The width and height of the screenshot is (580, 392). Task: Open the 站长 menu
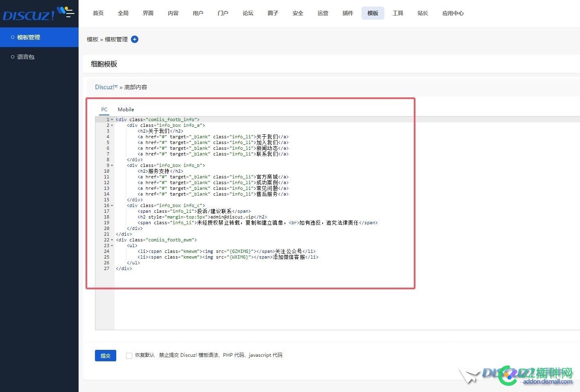(423, 13)
